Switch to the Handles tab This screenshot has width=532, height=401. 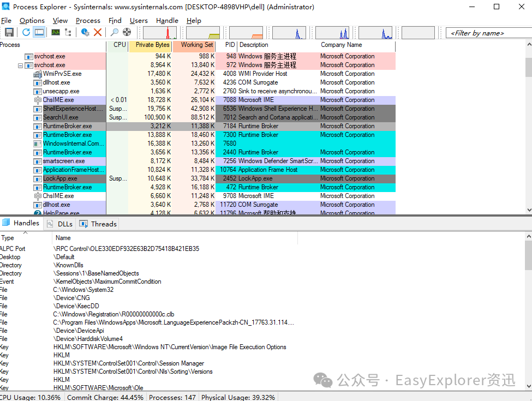tap(21, 223)
